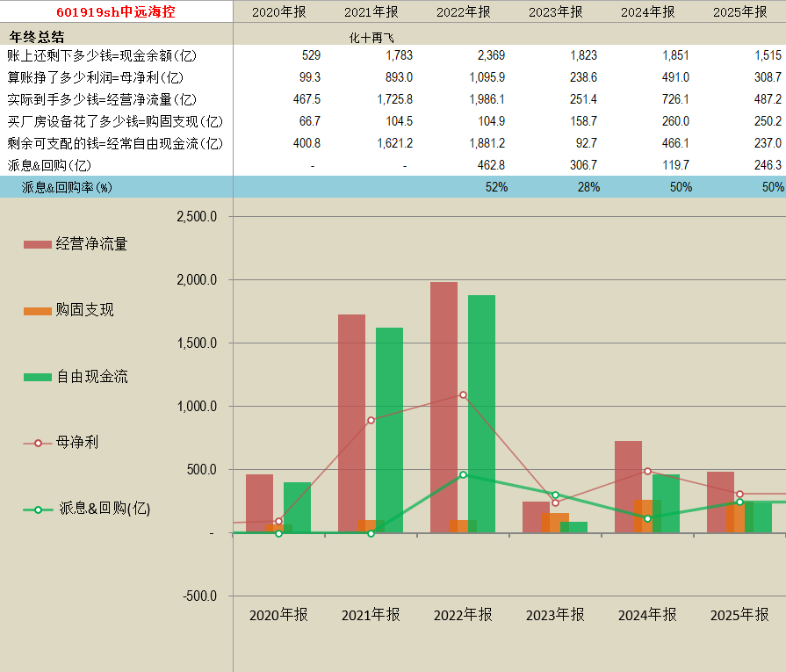
Task: Select the capex value 66.7
Action: click(310, 121)
